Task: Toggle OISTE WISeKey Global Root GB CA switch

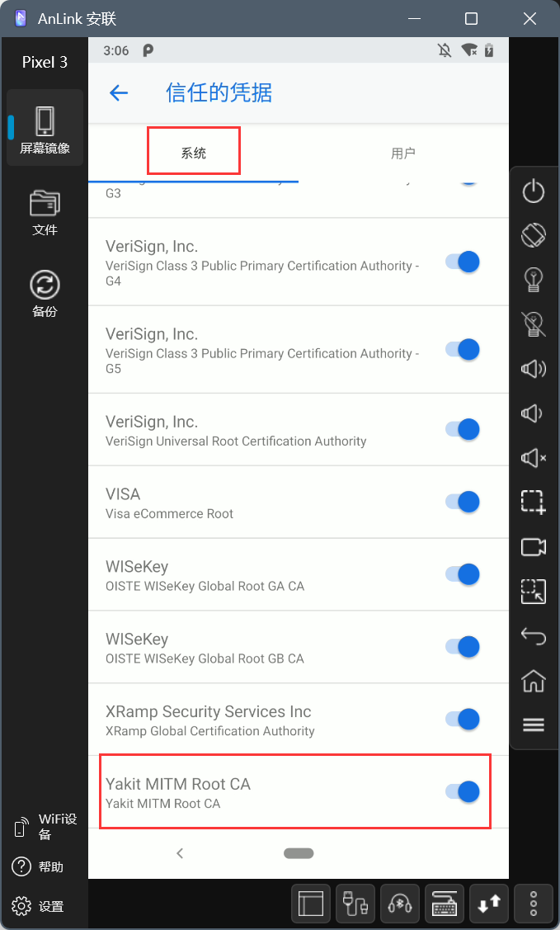Action: 463,646
